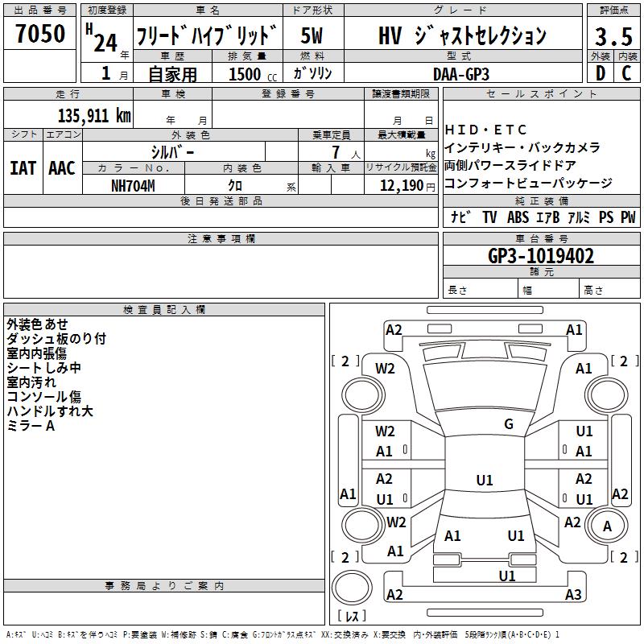Image resolution: width=644 pixels, height=644 pixels.
Task: Click note コンソール傷
Action: [44, 397]
